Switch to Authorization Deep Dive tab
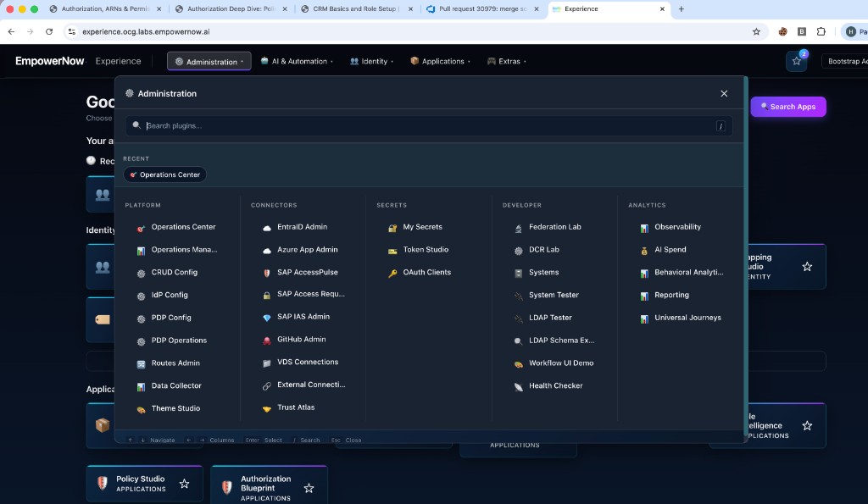868x504 pixels. coord(231,8)
